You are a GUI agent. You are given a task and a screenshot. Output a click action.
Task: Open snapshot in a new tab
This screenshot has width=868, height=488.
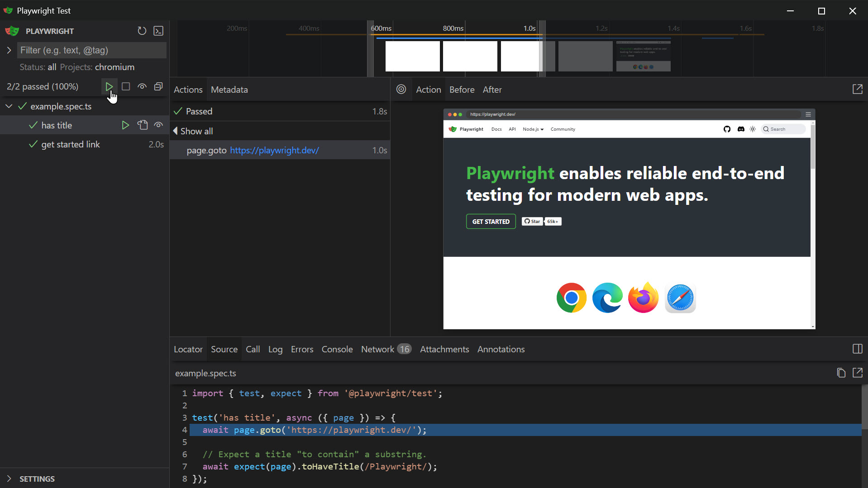857,89
